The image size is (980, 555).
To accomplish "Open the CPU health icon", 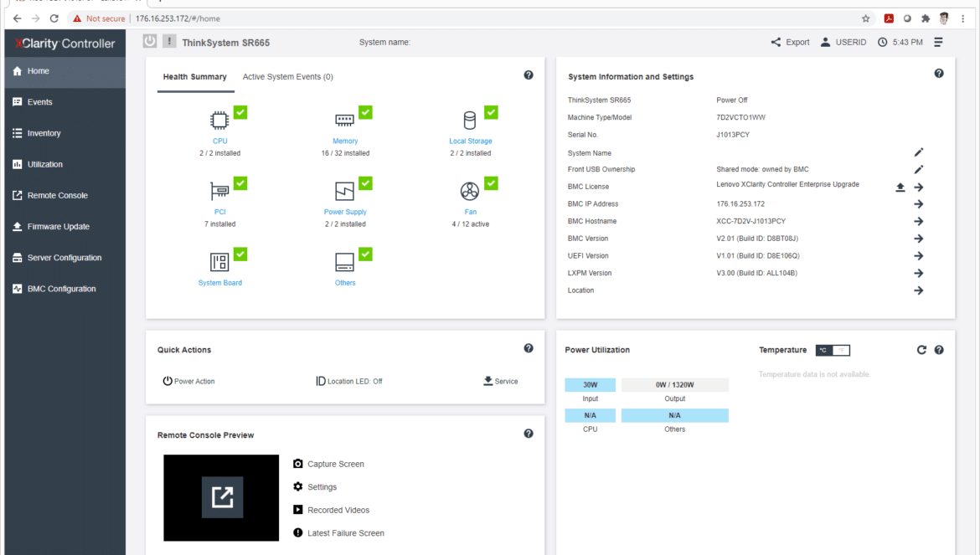I will pyautogui.click(x=219, y=119).
